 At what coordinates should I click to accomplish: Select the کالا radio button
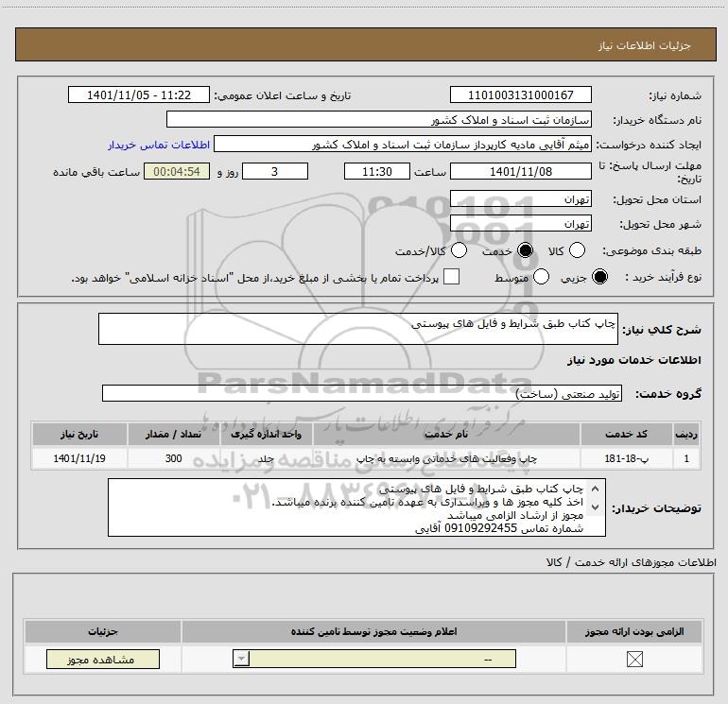tap(577, 250)
